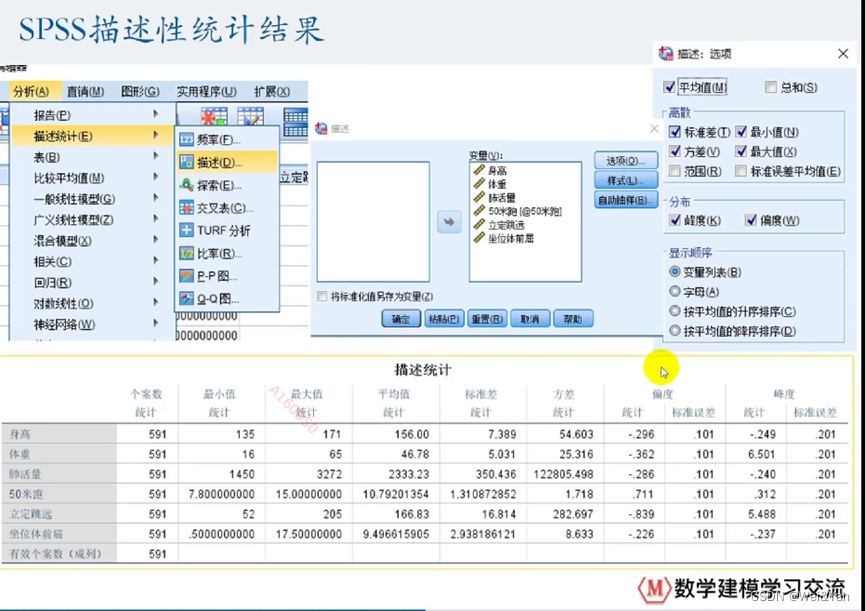Select the 50米跑 variable ruler icon
The image size is (865, 611).
(x=479, y=211)
